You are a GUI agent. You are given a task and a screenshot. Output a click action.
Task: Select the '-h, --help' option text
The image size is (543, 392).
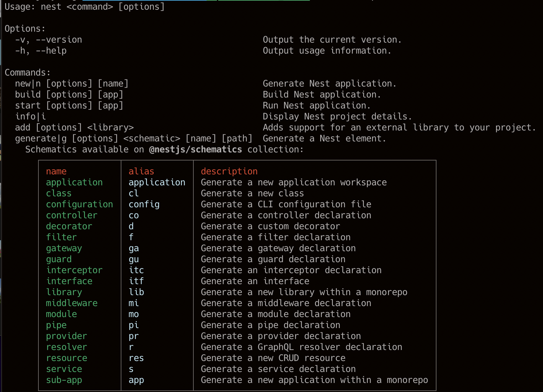tap(41, 51)
